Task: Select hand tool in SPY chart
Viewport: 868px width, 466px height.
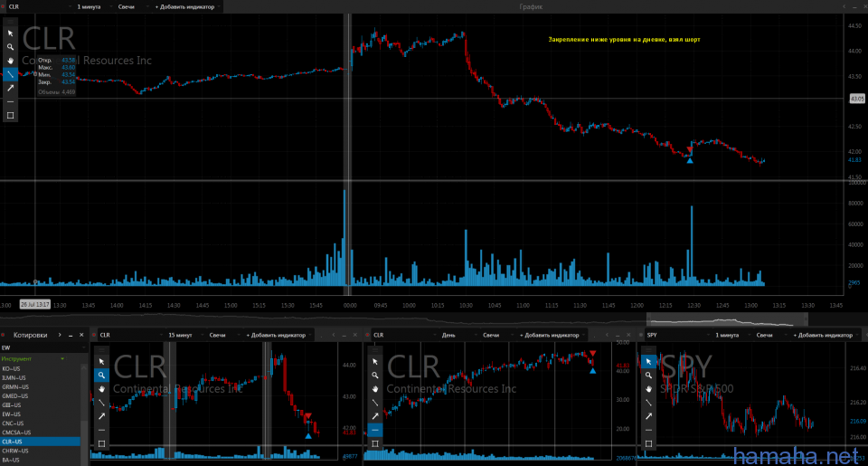Action: (648, 389)
